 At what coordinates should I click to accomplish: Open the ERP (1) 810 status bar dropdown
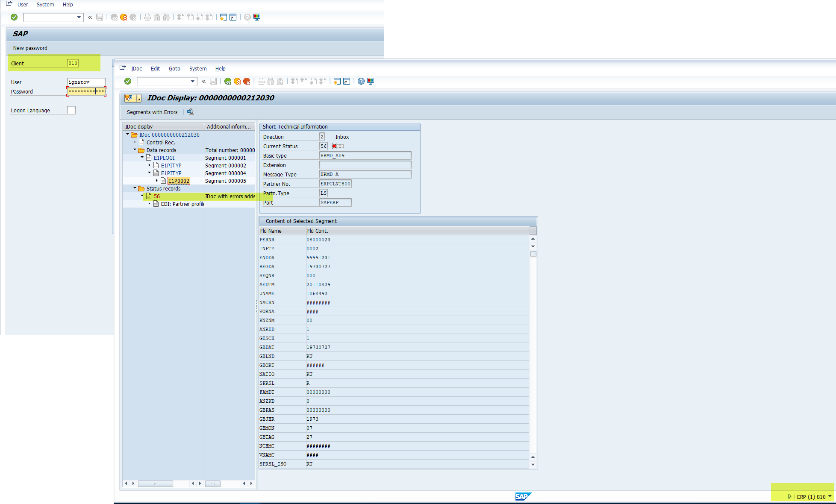(x=830, y=496)
